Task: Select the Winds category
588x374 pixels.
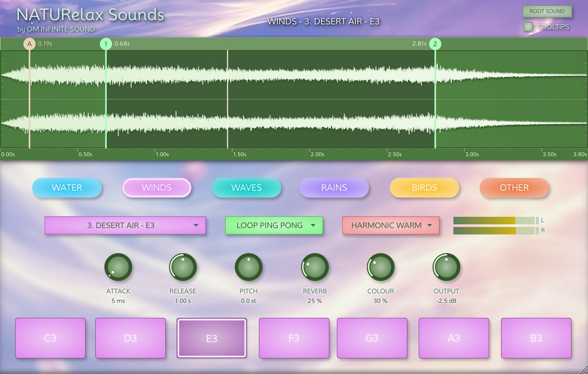Action: pyautogui.click(x=157, y=187)
